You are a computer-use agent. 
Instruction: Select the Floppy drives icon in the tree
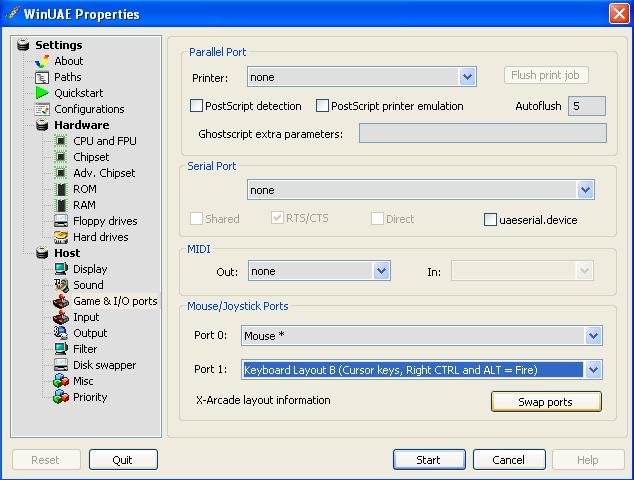click(x=61, y=221)
